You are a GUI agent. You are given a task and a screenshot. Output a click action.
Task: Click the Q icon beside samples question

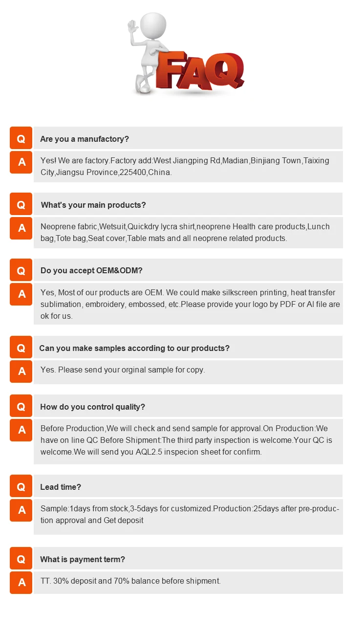click(21, 348)
